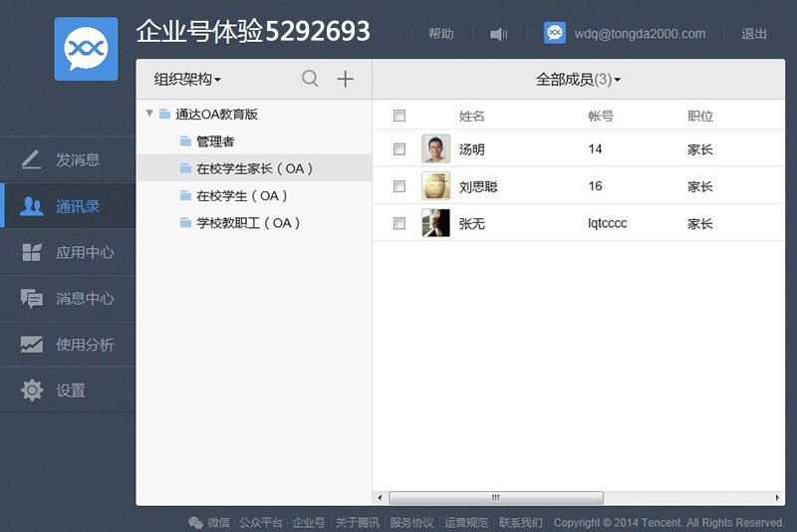This screenshot has height=532, width=797.
Task: Open 应用中心 grid icon in sidebar
Action: tap(33, 252)
